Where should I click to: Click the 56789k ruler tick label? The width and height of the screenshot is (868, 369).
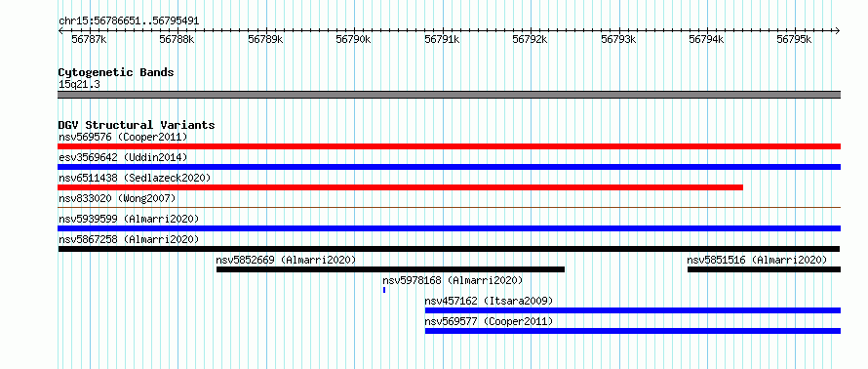[265, 39]
